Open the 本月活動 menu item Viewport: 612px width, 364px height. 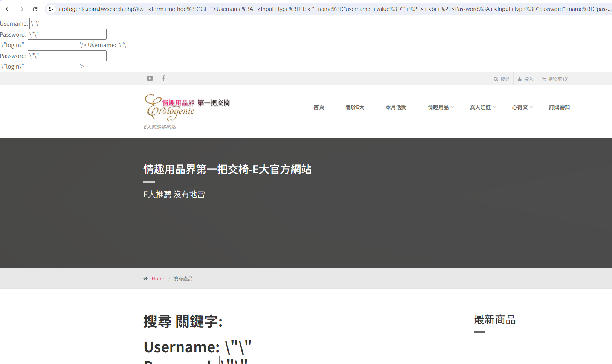tap(396, 107)
